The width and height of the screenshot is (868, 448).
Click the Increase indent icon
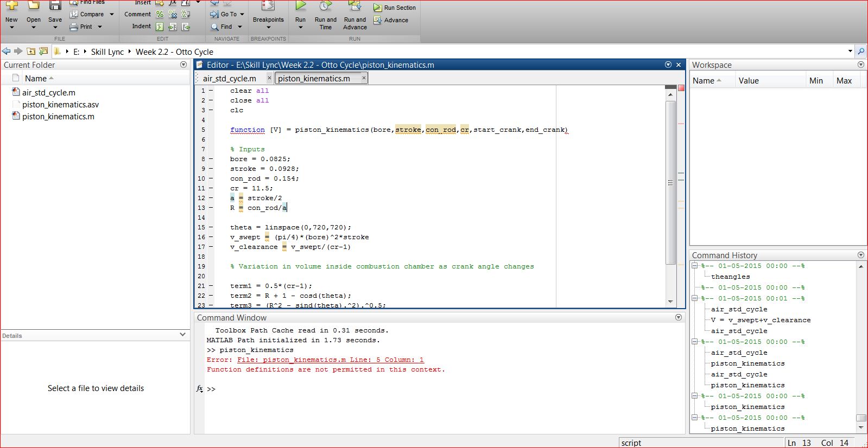point(173,27)
